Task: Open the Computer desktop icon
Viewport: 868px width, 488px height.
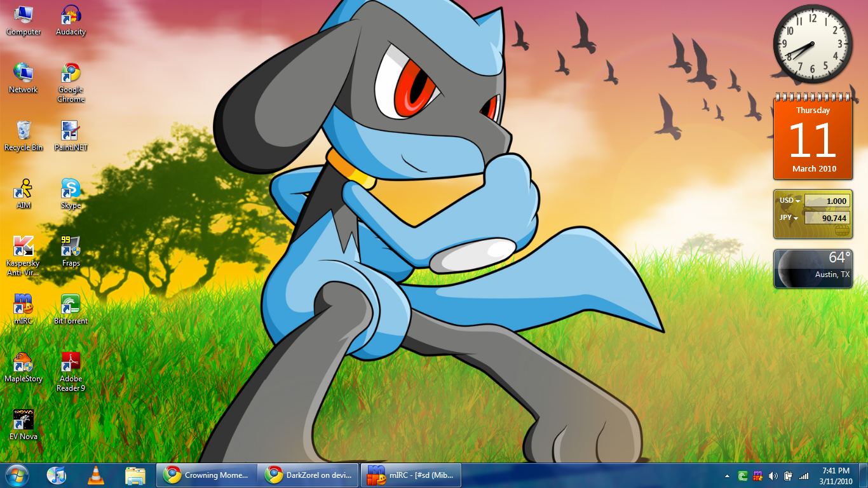Action: coord(24,21)
